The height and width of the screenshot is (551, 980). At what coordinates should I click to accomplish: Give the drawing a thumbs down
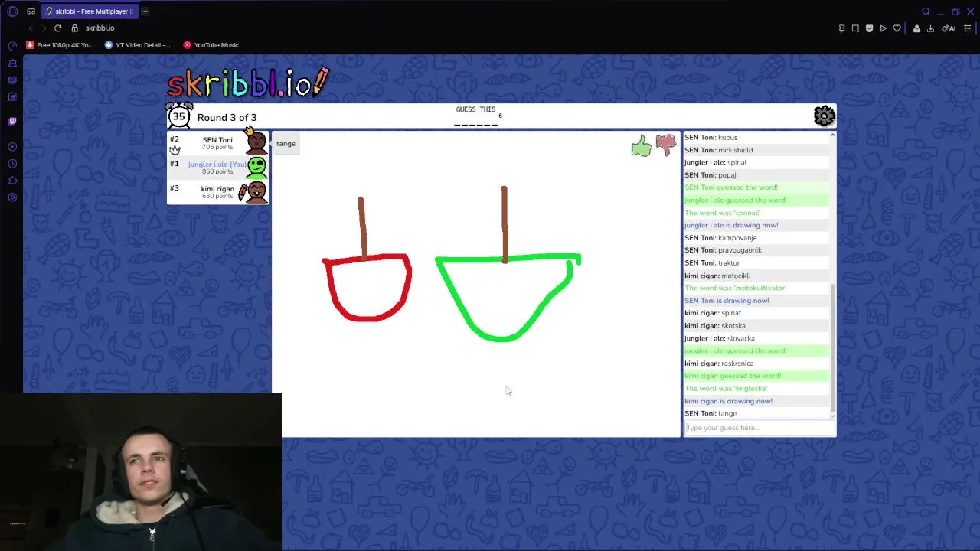666,145
